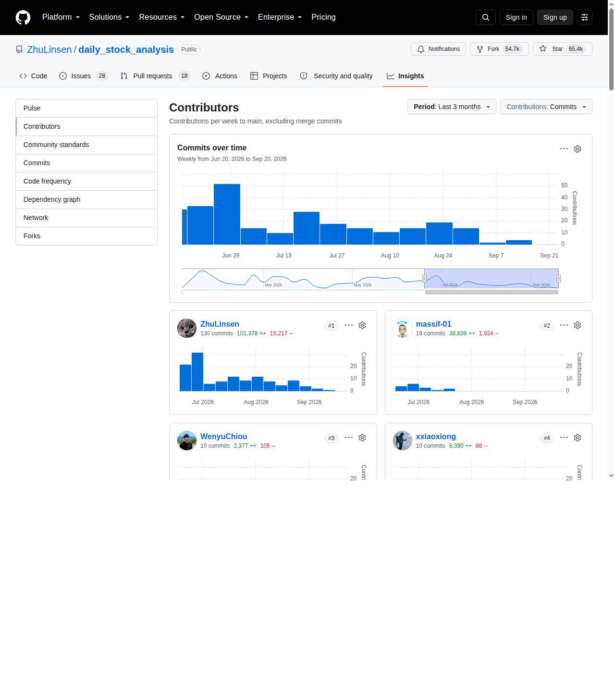
Task: Click the header menu icon beside Sign up
Action: [x=585, y=17]
